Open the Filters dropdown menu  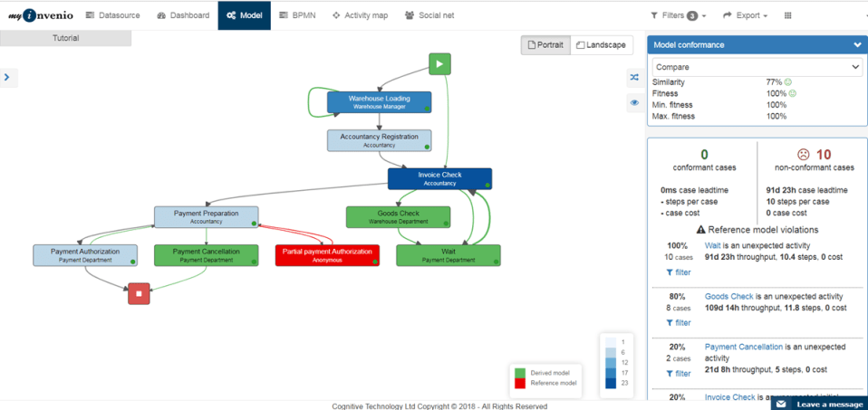coord(678,15)
